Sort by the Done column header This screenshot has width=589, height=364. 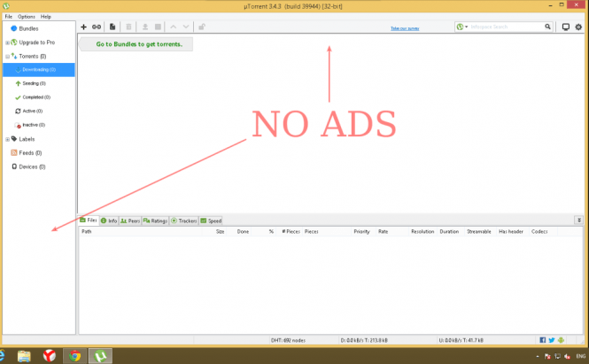[x=243, y=231]
